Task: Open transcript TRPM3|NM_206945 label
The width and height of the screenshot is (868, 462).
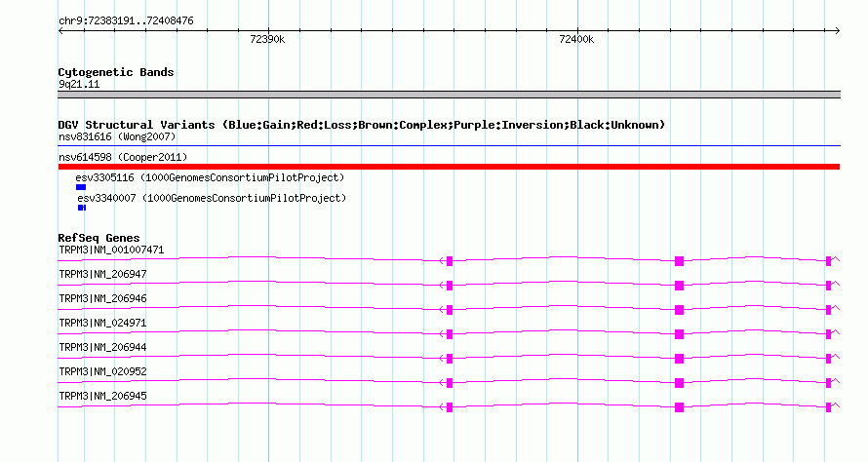Action: pos(102,396)
